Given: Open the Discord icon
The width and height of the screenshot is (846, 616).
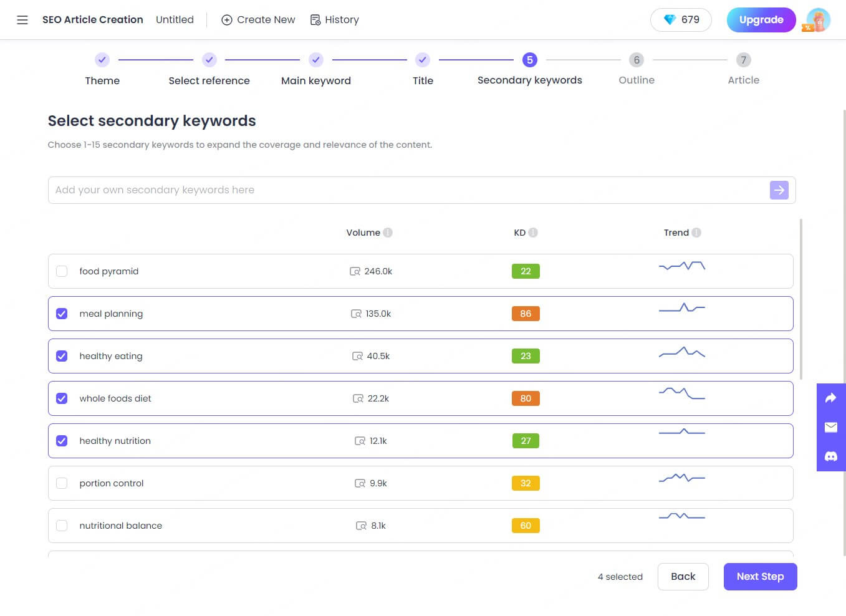Looking at the screenshot, I should click(x=830, y=456).
